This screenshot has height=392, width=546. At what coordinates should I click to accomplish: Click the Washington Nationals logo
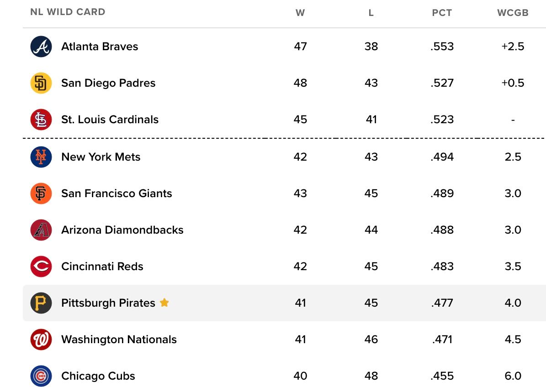pos(41,340)
